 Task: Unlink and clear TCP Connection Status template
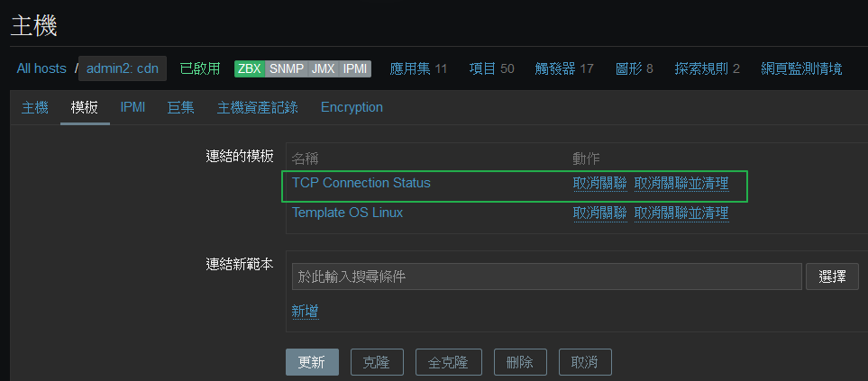click(x=681, y=183)
